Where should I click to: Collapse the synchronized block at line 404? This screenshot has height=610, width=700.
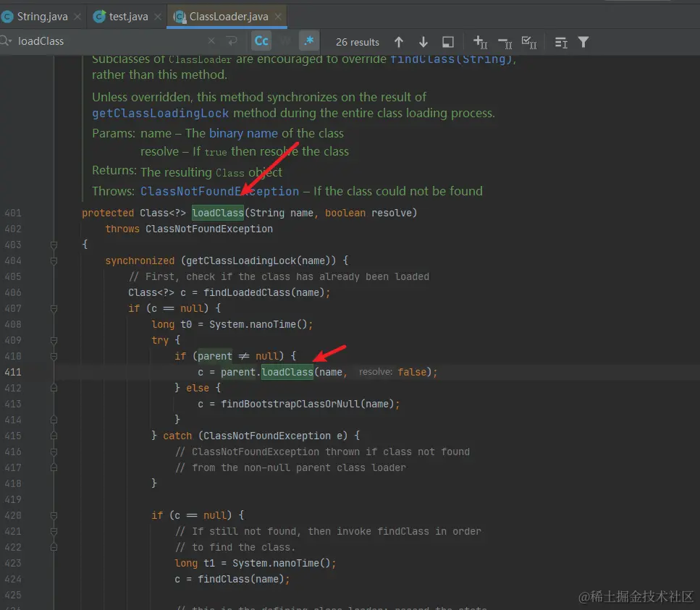(54, 260)
